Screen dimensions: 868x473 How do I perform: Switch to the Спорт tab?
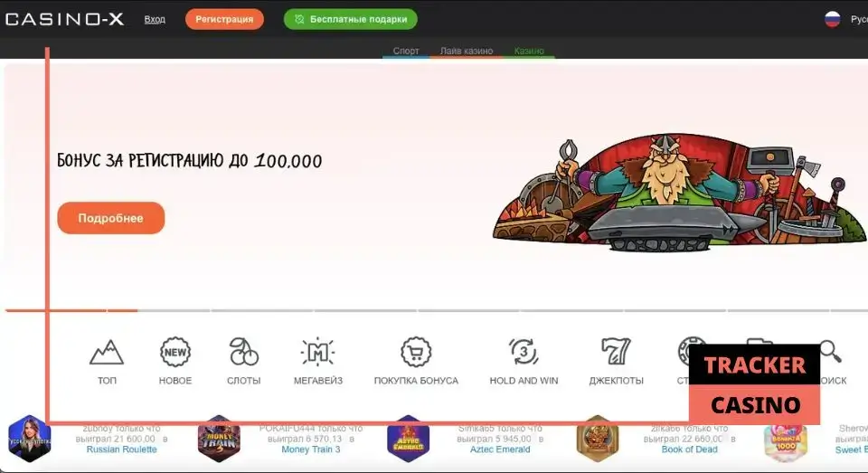[406, 51]
